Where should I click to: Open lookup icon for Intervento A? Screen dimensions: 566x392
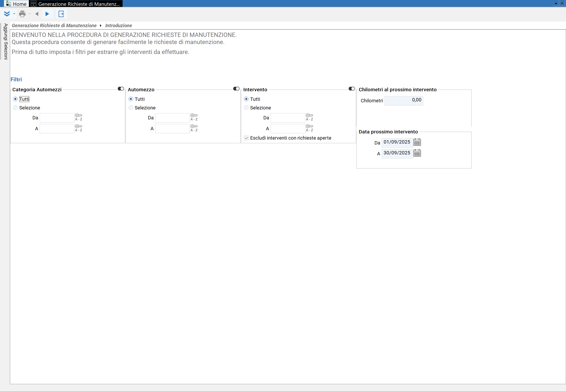tap(310, 128)
